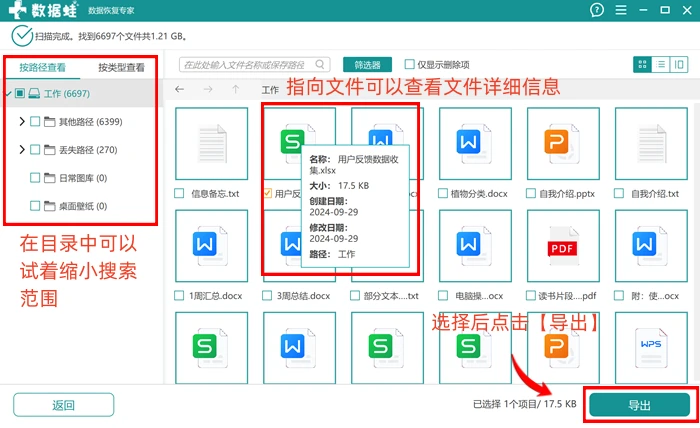This screenshot has height=428, width=700.
Task: Click the help question mark icon
Action: (596, 10)
